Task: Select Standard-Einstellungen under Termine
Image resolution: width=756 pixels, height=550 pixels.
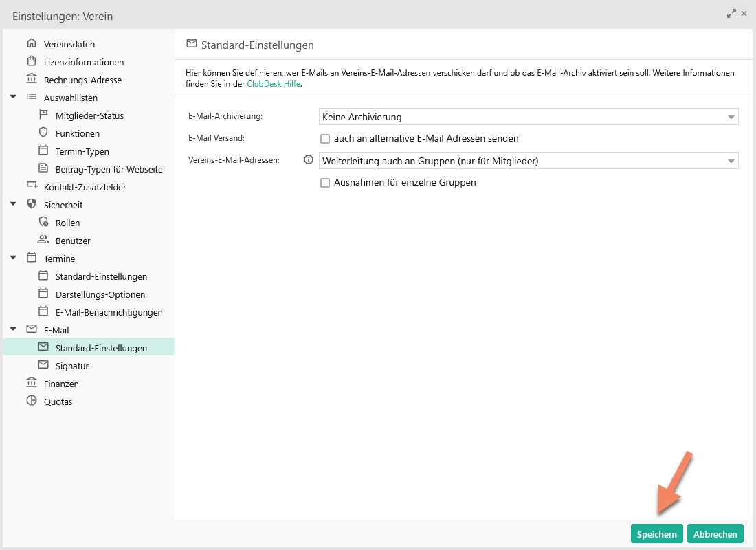Action: pos(101,276)
